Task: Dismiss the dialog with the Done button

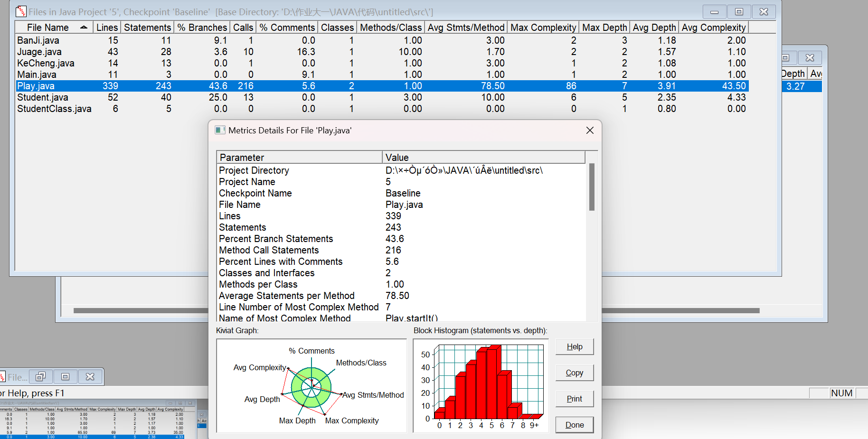Action: tap(574, 425)
